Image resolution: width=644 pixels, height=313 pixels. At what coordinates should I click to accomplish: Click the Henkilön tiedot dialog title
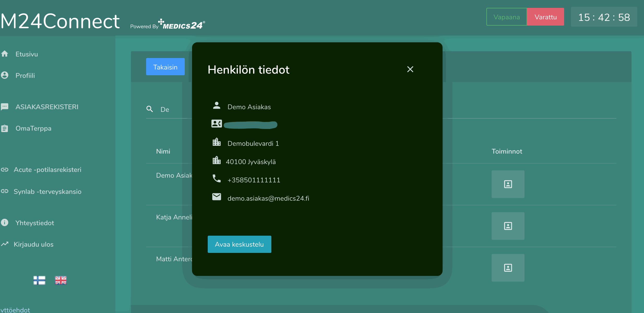click(248, 70)
